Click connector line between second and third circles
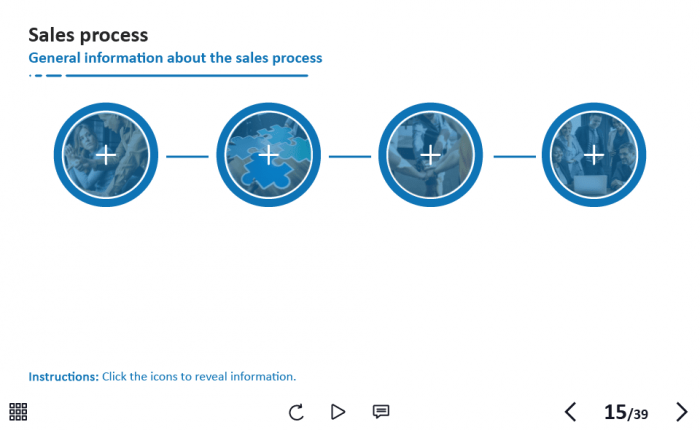700x430 pixels. (349, 156)
